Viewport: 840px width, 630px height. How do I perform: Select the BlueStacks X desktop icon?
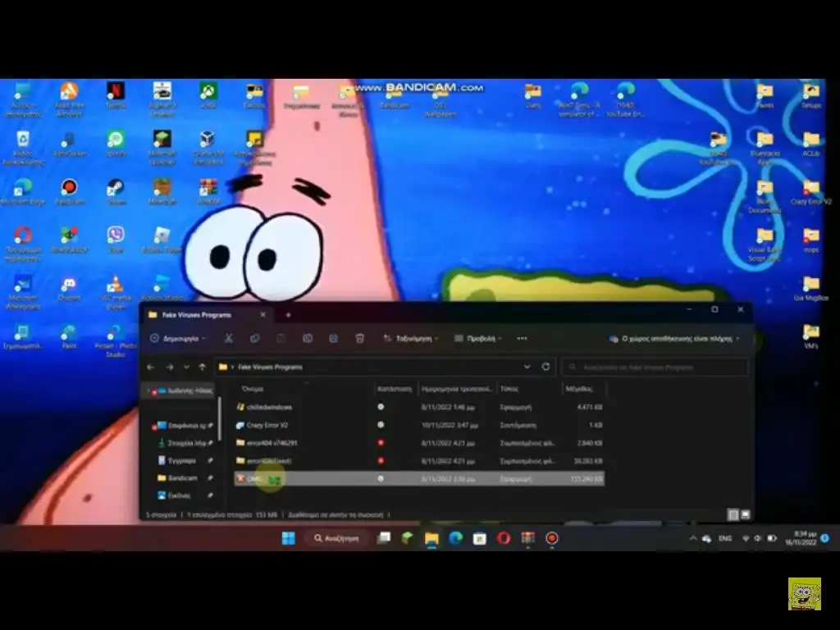point(69,240)
